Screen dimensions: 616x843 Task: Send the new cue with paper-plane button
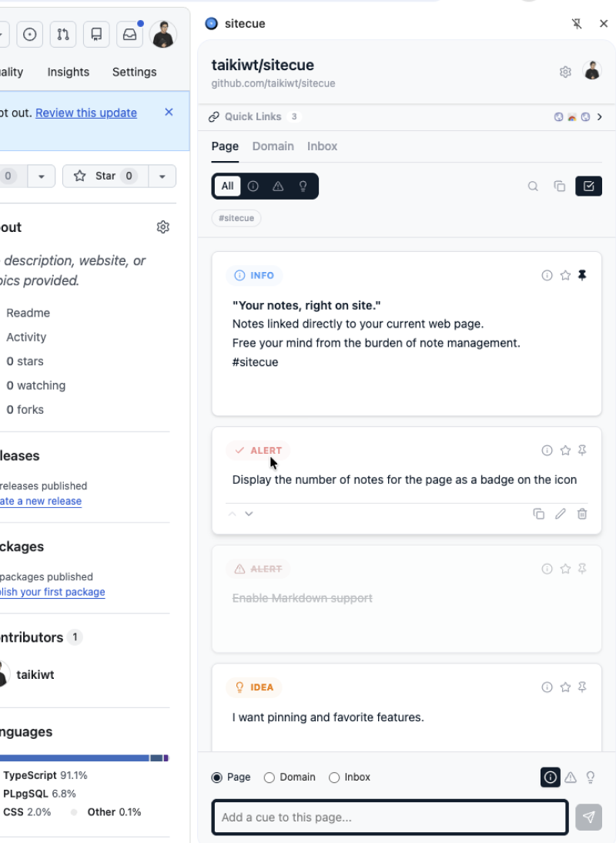pyautogui.click(x=588, y=818)
